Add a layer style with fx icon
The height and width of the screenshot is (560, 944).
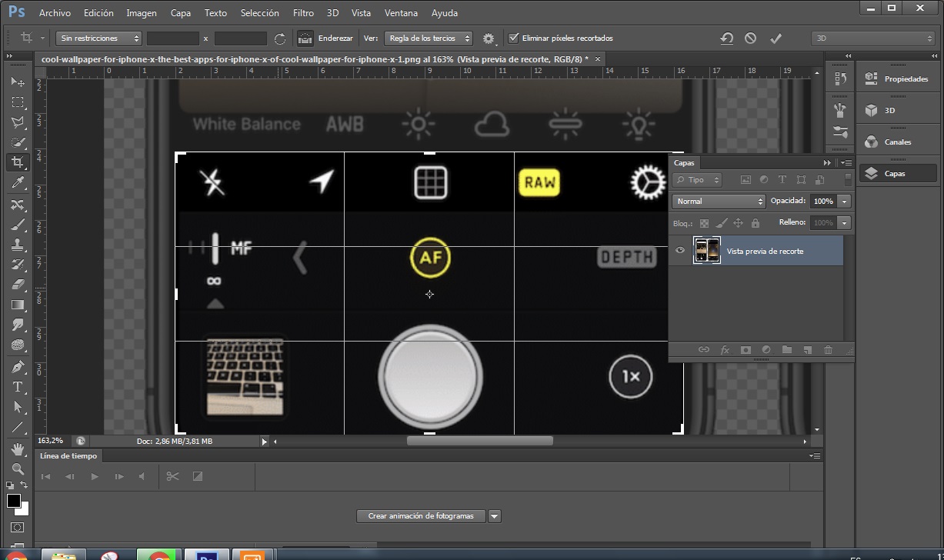(x=725, y=349)
